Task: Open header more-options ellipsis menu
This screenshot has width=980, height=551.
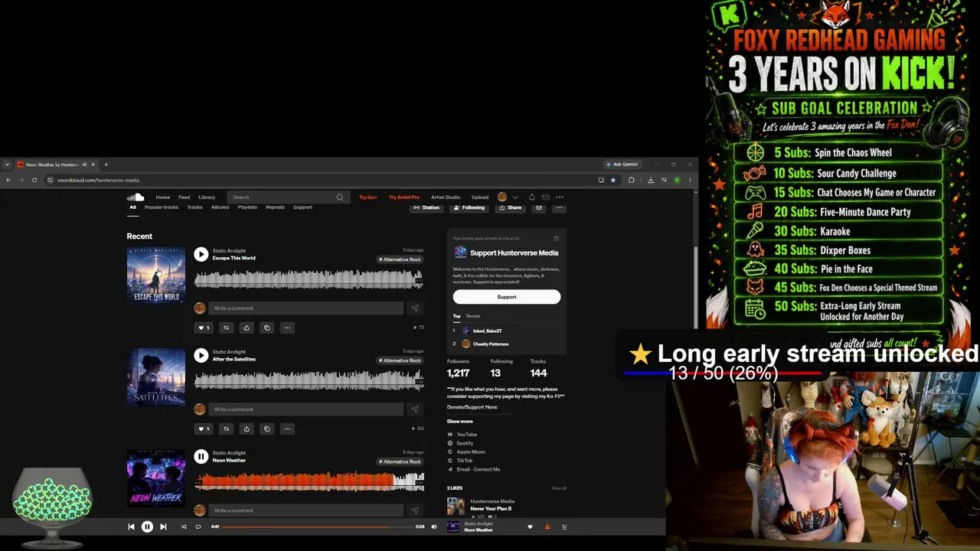Action: click(560, 197)
